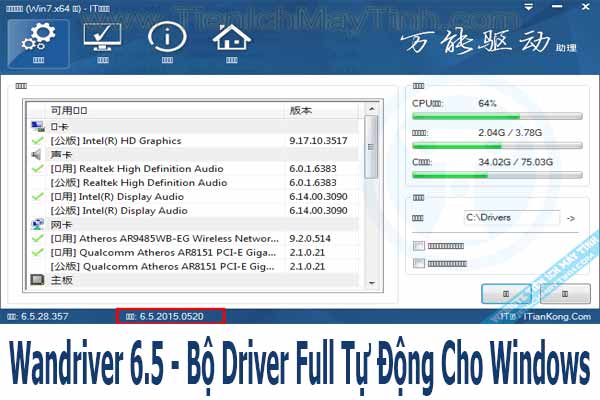Open the info circle tab
600x400 pixels.
tap(167, 43)
